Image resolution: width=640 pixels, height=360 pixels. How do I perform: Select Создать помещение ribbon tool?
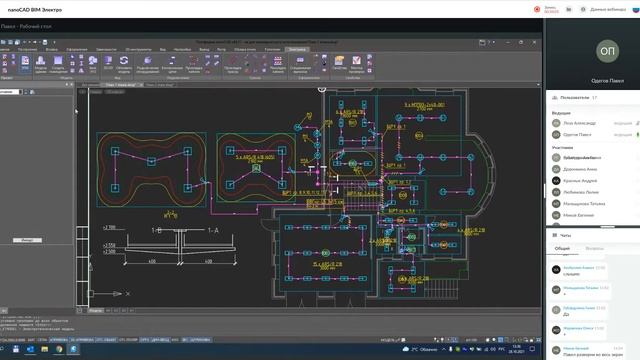point(58,64)
